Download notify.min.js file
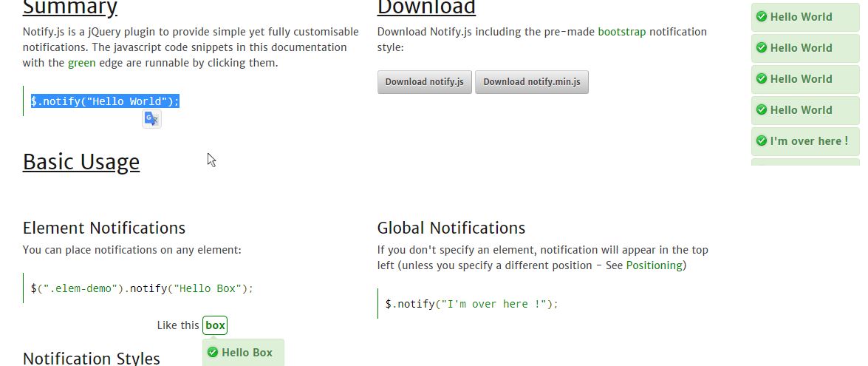The width and height of the screenshot is (868, 366). tap(532, 82)
